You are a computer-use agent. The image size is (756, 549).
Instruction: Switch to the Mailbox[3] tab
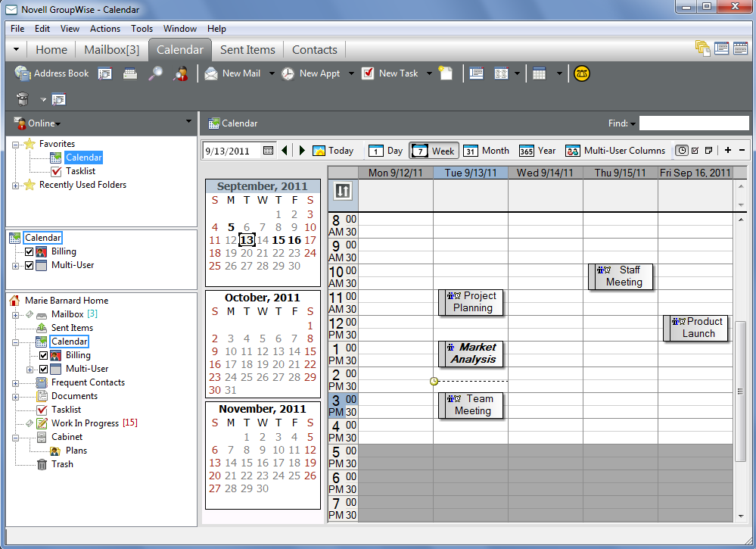[x=111, y=50]
